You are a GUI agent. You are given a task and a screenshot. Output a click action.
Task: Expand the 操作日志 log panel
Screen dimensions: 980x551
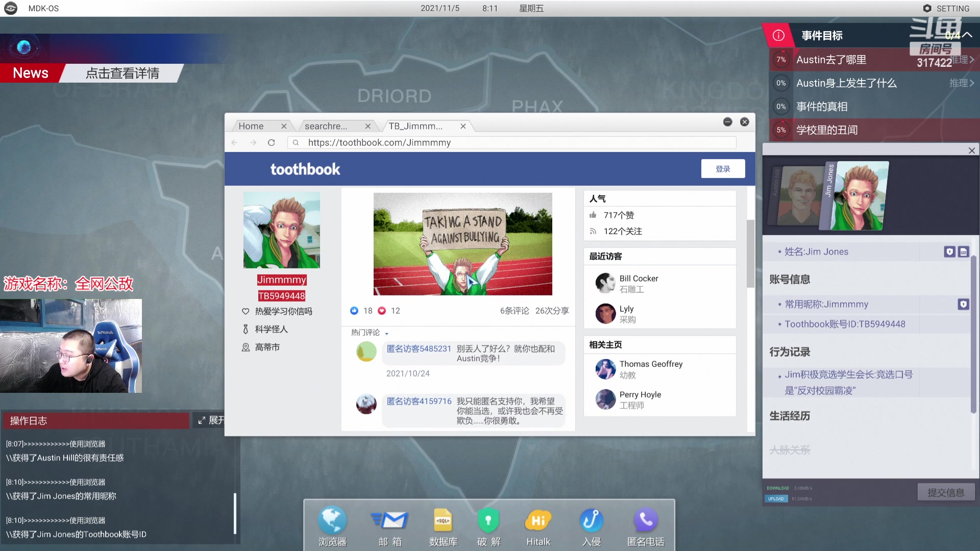[211, 420]
